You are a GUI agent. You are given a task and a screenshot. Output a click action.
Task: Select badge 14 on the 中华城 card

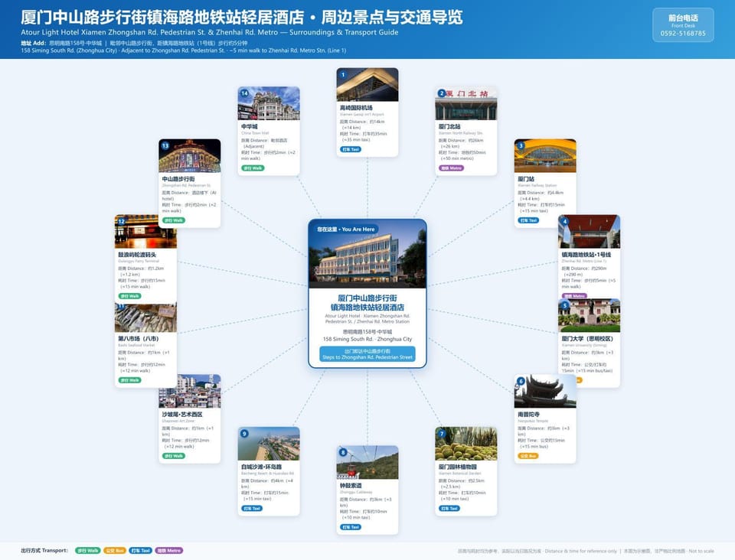[244, 93]
